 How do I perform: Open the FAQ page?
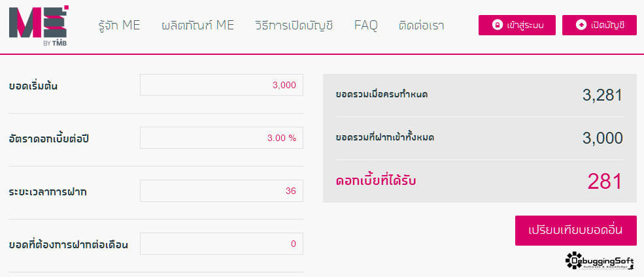(x=366, y=25)
